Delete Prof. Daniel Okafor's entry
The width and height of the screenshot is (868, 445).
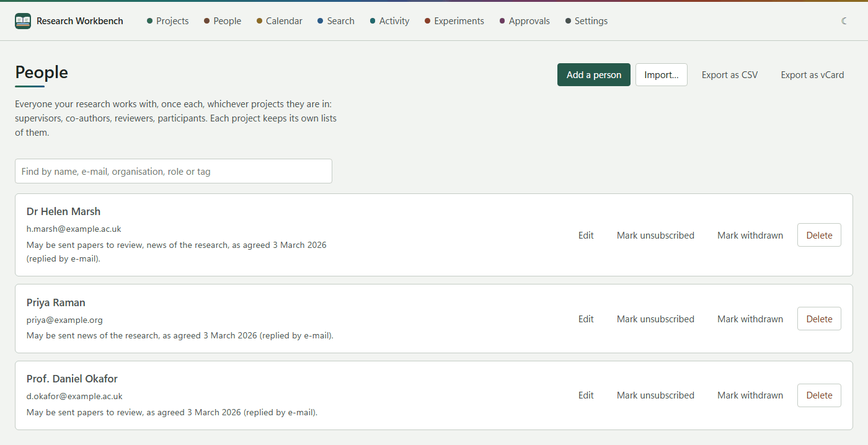pos(819,395)
